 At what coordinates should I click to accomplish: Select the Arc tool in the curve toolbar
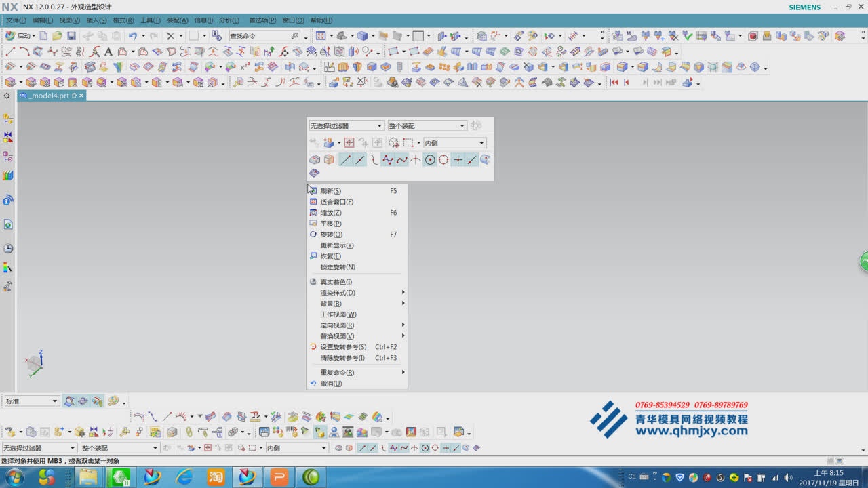(24, 52)
